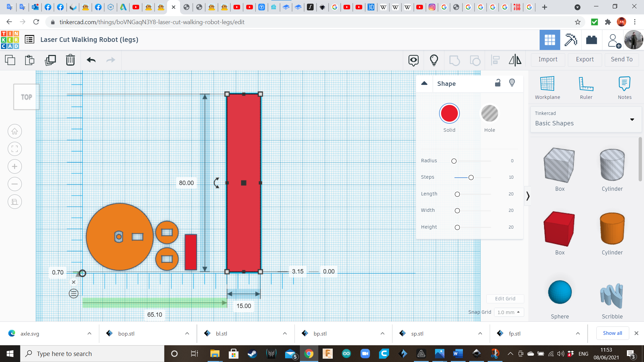Click the Duplicate and repeat icon
The height and width of the screenshot is (362, 644).
50,60
